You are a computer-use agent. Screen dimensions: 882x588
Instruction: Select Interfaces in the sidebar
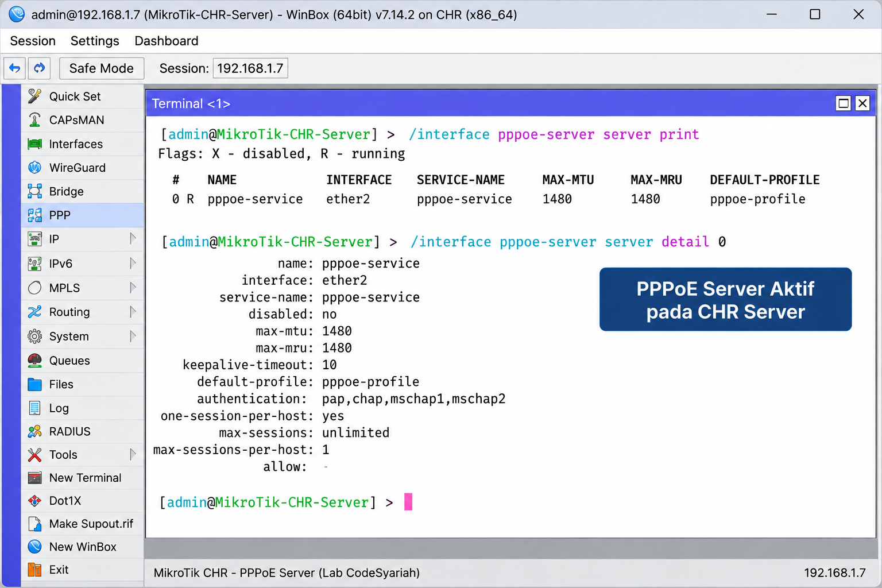point(83,144)
